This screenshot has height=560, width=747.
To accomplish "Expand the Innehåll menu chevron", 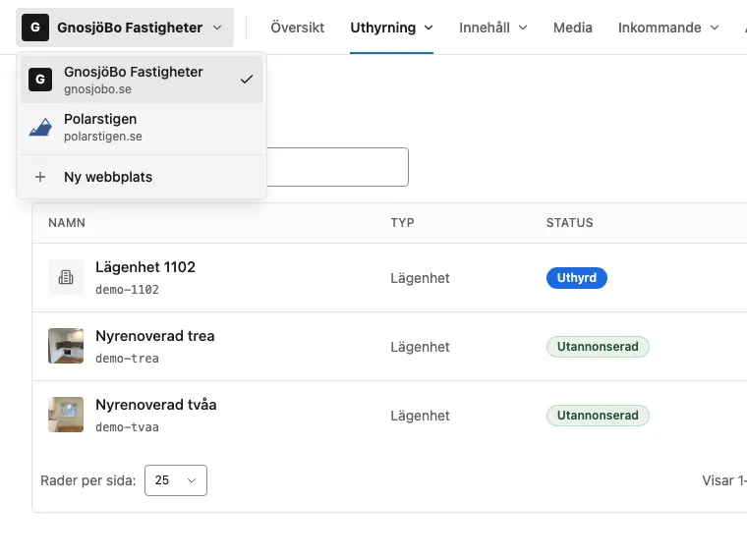I will click(523, 28).
